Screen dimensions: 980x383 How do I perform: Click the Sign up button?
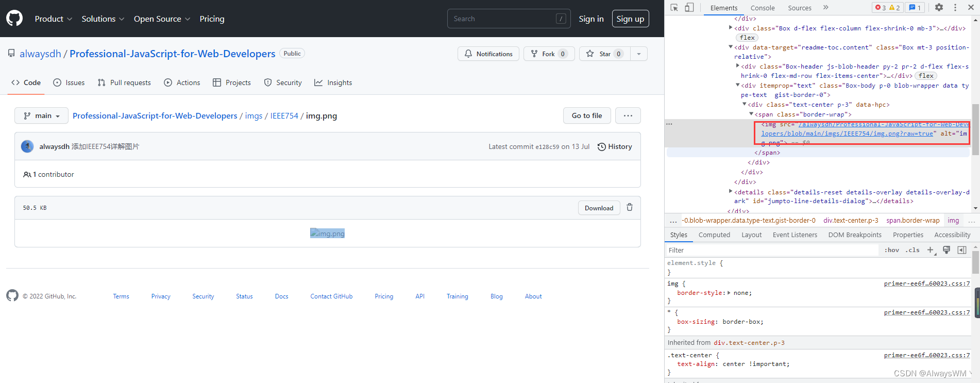point(630,19)
